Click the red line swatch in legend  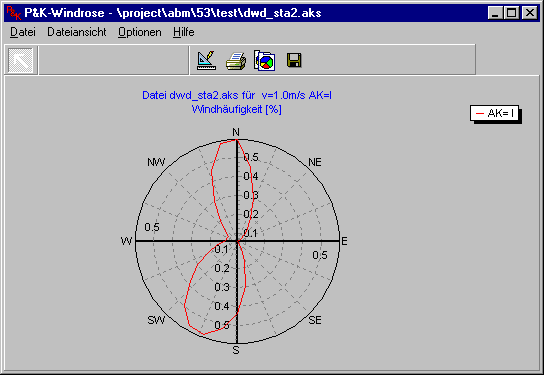click(480, 113)
